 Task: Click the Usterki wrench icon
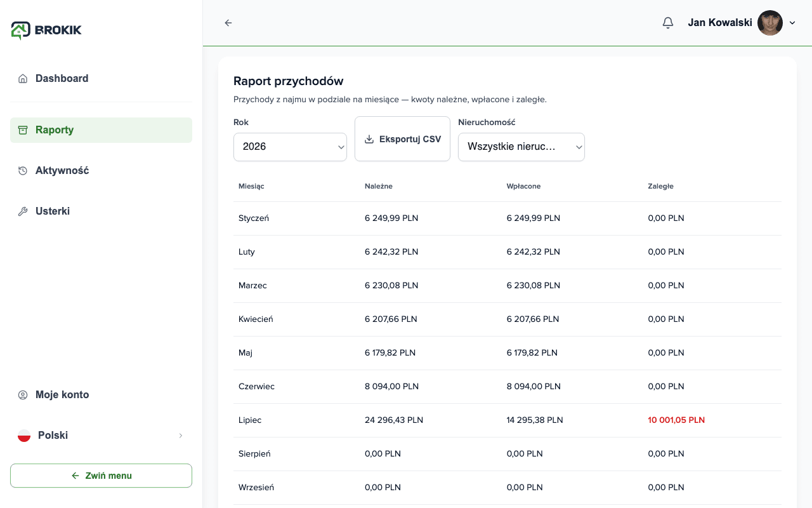[x=23, y=211]
